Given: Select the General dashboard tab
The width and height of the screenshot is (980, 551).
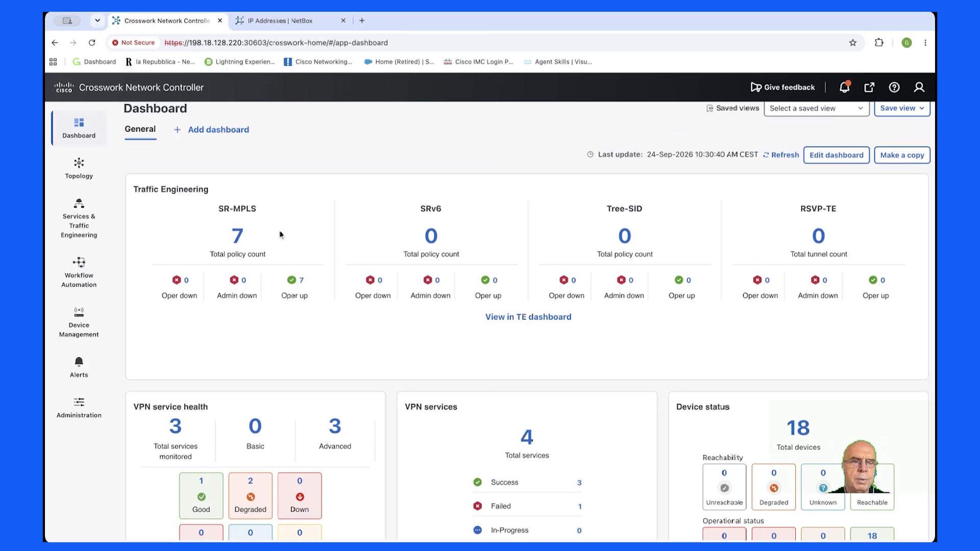Looking at the screenshot, I should coord(140,129).
